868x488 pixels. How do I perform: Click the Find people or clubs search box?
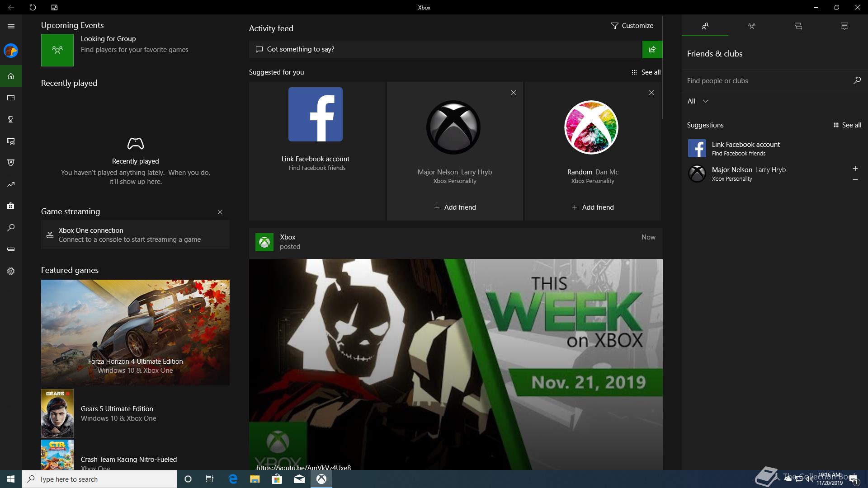767,81
